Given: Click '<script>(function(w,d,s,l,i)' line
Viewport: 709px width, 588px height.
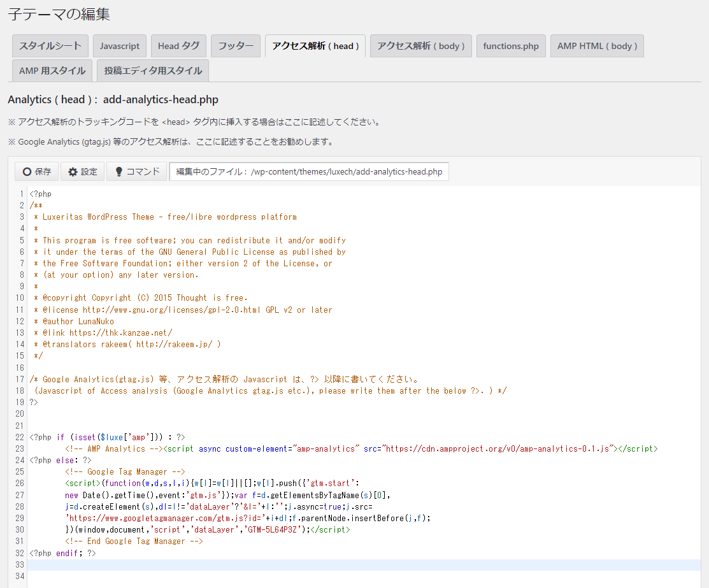Looking at the screenshot, I should (212, 483).
